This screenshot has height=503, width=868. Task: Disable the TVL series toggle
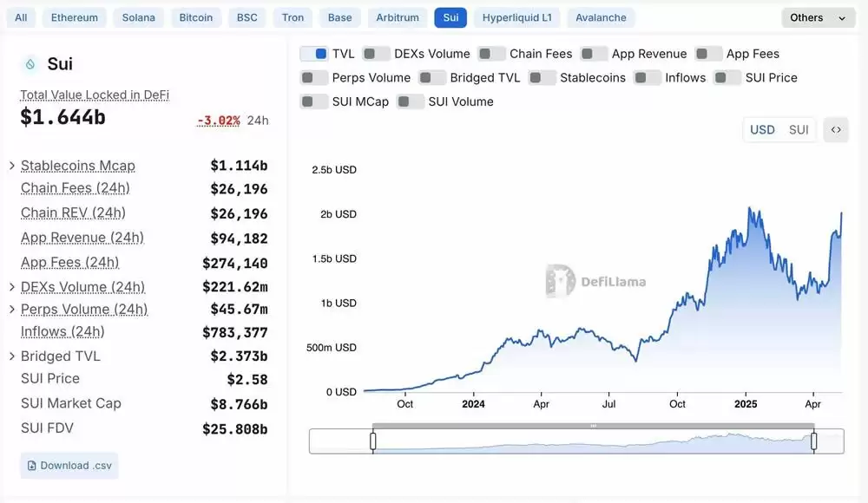tap(314, 53)
